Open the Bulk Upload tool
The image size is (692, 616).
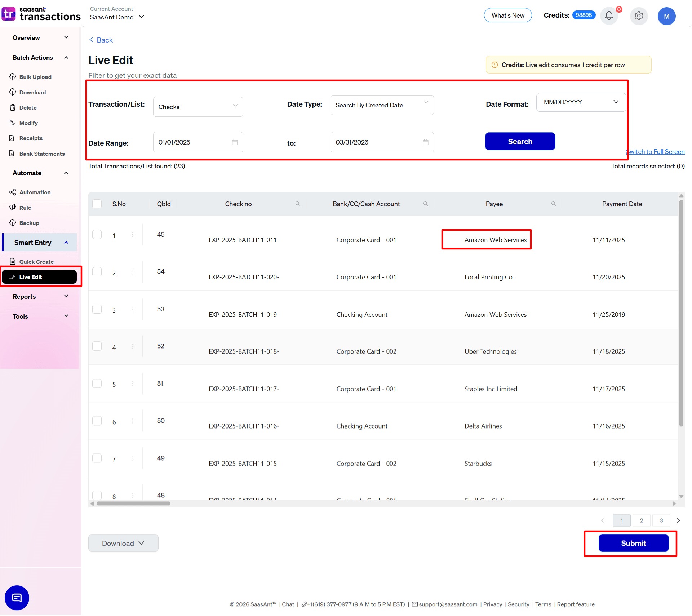(x=35, y=77)
